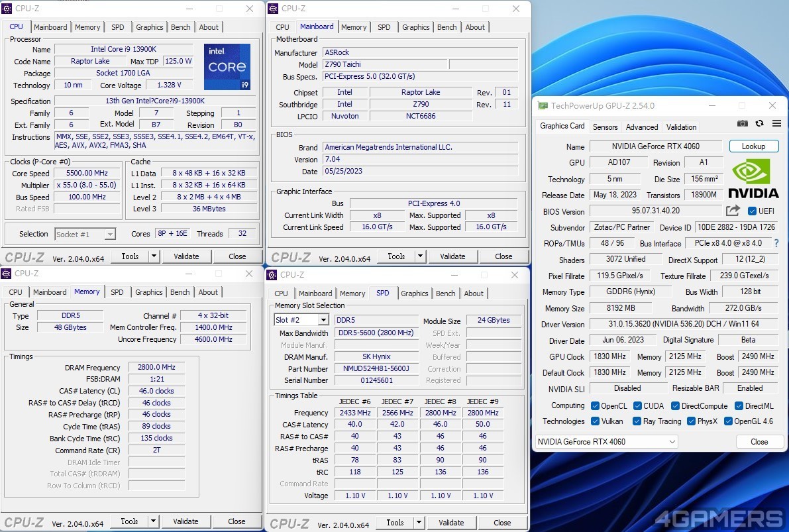Click the Resizable BAR Enabled field
789x532 pixels.
tap(750, 388)
